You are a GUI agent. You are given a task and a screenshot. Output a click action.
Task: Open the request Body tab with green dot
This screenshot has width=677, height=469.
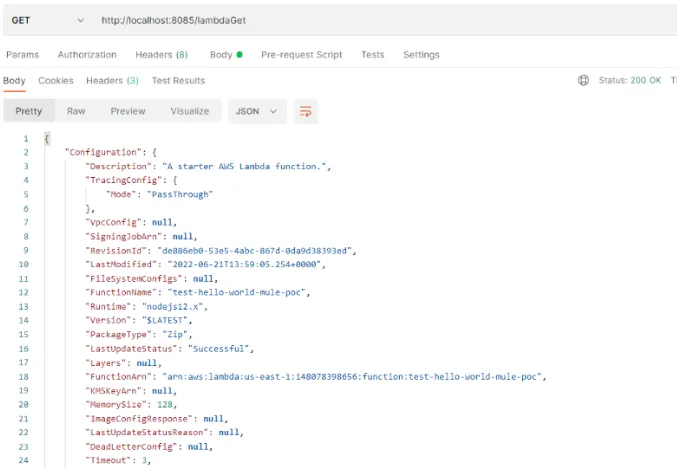[226, 55]
